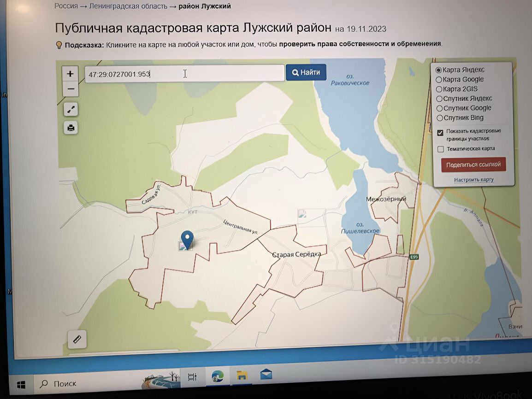This screenshot has width=532, height=399.
Task: Click Старая Серёдка label on map
Action: (x=296, y=254)
